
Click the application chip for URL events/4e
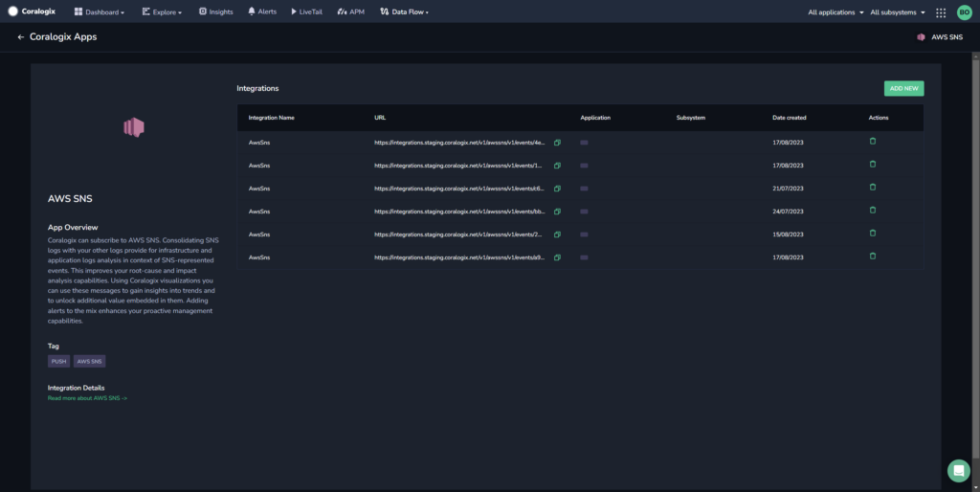584,143
